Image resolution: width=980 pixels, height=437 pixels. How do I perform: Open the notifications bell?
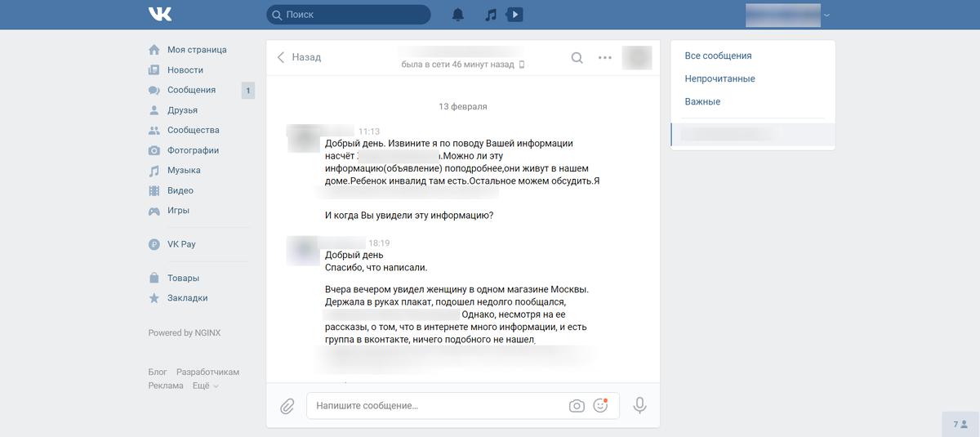coord(458,15)
